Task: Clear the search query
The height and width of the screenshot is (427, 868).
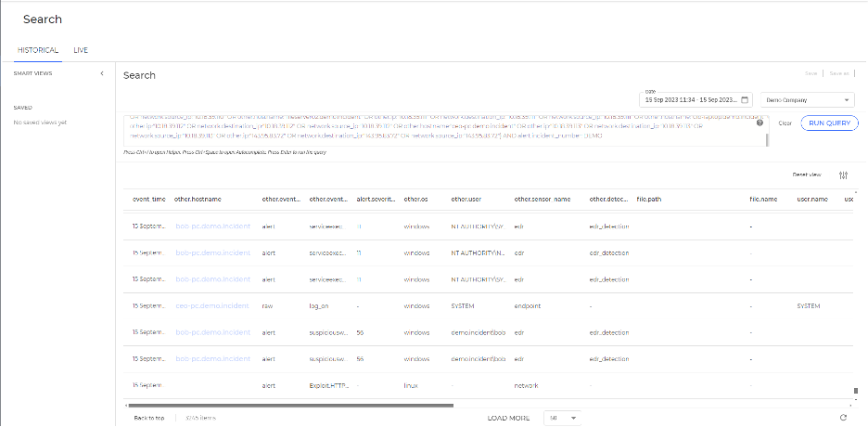Action: (x=785, y=123)
